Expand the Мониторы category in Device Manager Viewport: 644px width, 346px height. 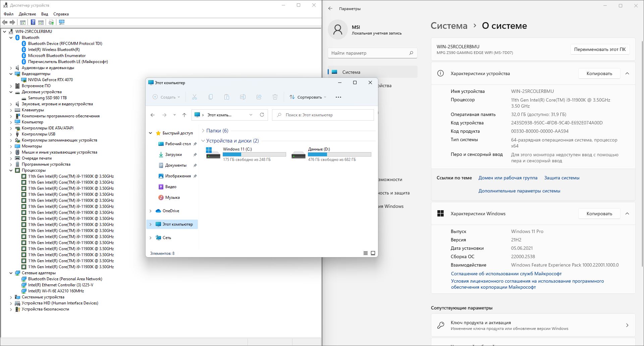click(x=11, y=146)
